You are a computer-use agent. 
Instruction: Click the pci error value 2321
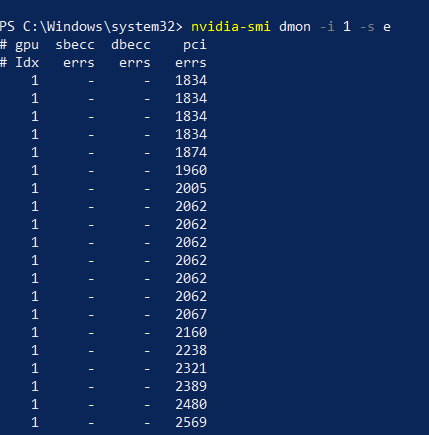pos(191,369)
